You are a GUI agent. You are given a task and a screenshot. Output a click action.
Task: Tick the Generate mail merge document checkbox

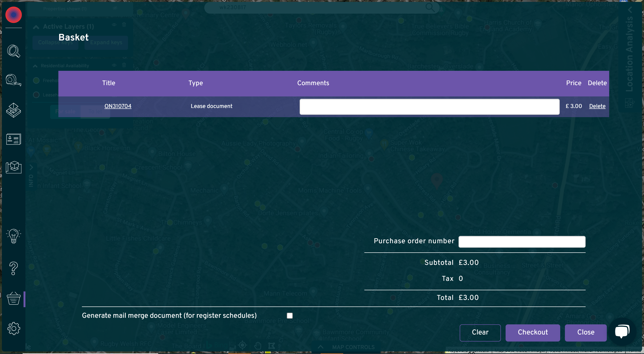pyautogui.click(x=290, y=315)
